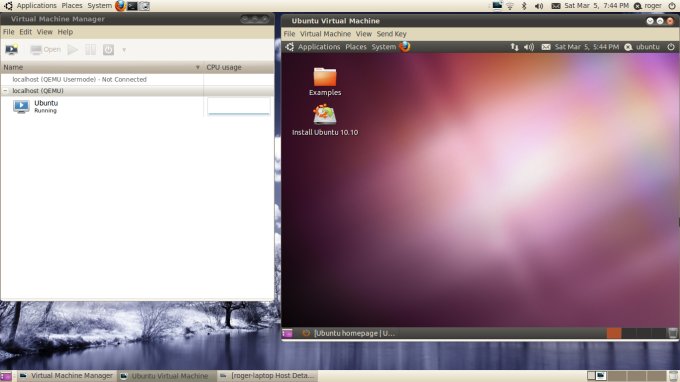Open the shutdown options dropdown arrow
This screenshot has width=680, height=382.
tap(124, 50)
